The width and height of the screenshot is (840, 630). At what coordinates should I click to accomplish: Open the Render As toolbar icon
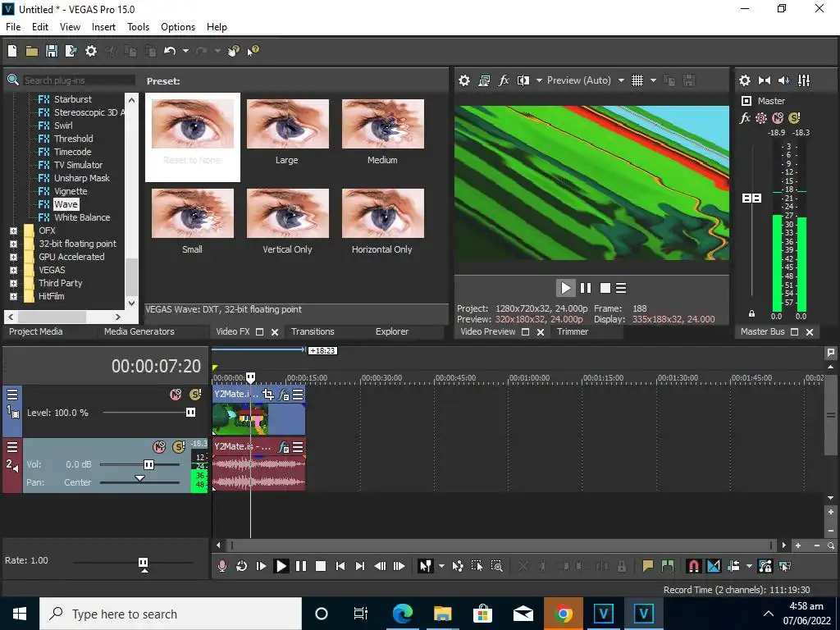click(71, 51)
